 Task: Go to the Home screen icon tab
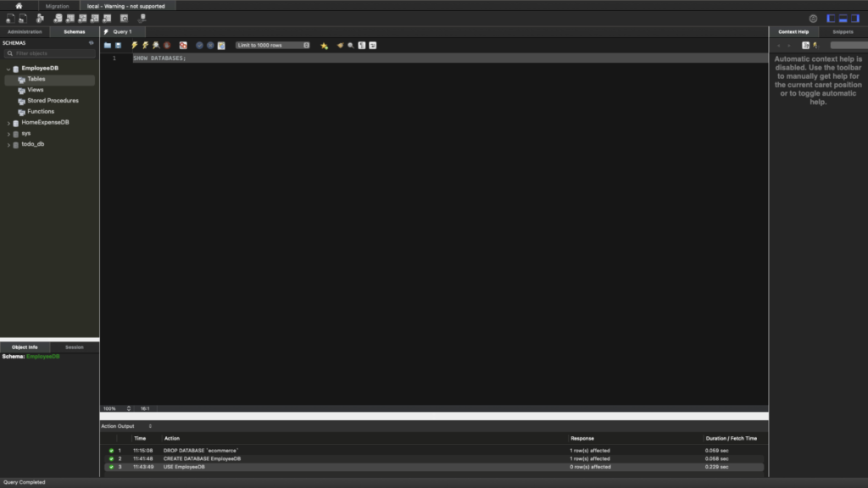tap(19, 5)
